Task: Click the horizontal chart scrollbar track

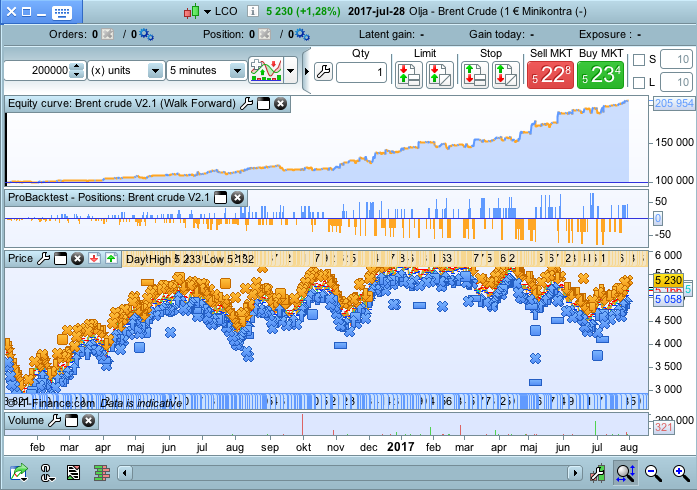Action: 350,472
